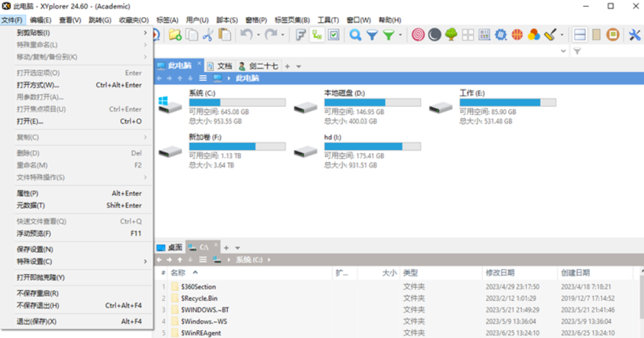
Task: Open configuration via wrench icon
Action: tap(635, 35)
